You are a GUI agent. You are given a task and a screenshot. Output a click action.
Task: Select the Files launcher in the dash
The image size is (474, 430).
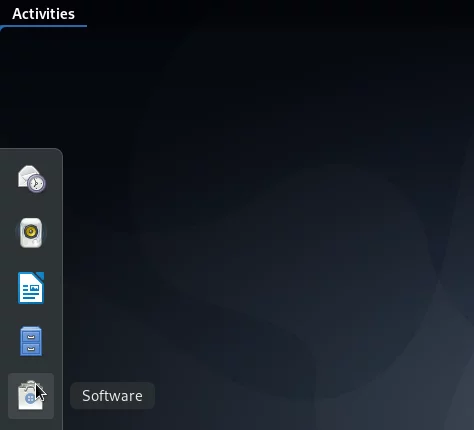[31, 341]
